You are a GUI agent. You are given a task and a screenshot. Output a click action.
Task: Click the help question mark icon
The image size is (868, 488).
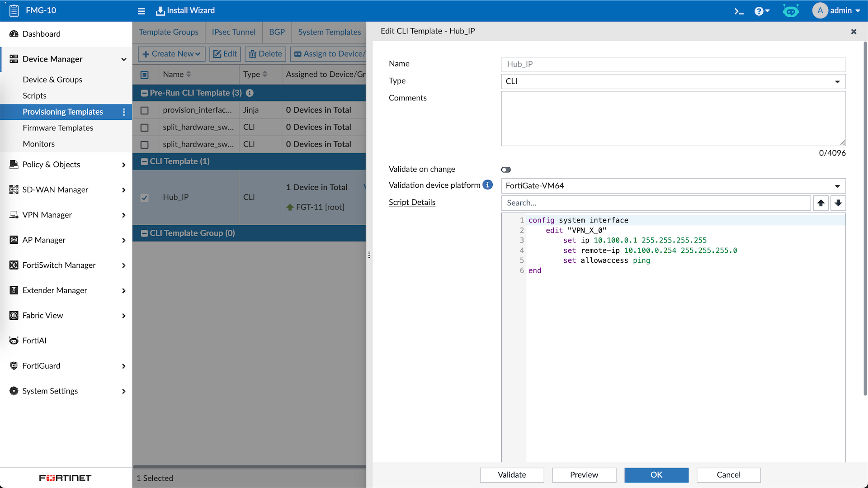click(759, 11)
